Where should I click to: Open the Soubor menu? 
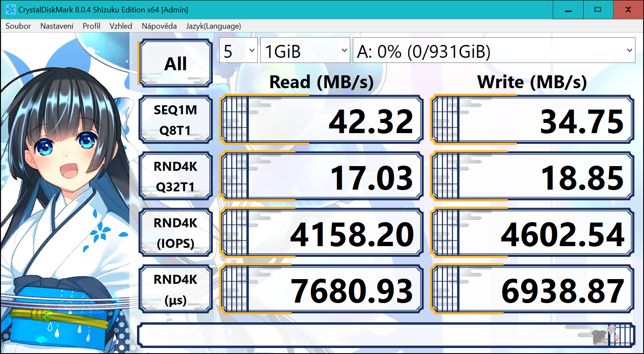(18, 26)
